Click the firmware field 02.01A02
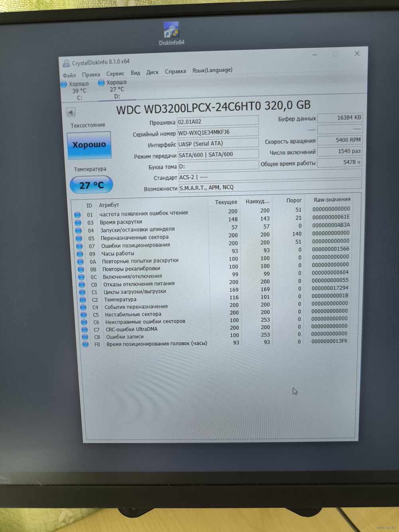The height and width of the screenshot is (532, 399). pyautogui.click(x=218, y=121)
